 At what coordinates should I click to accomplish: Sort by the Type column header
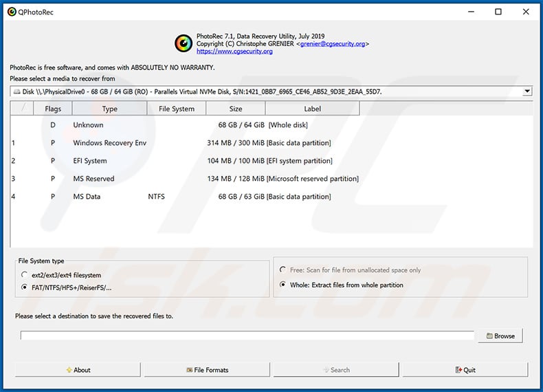tap(109, 109)
